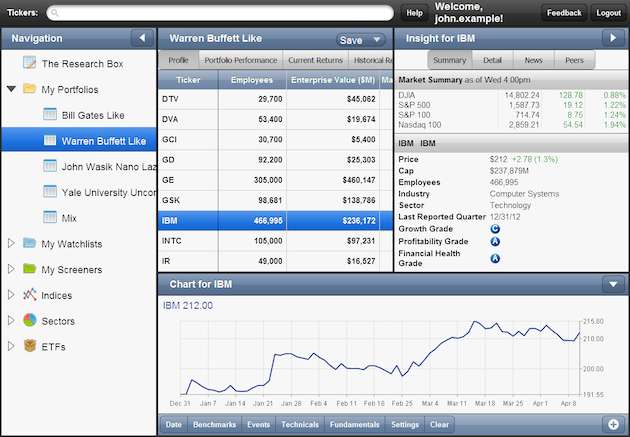Expand the ETFs tree node
The height and width of the screenshot is (437, 630).
pyautogui.click(x=11, y=346)
